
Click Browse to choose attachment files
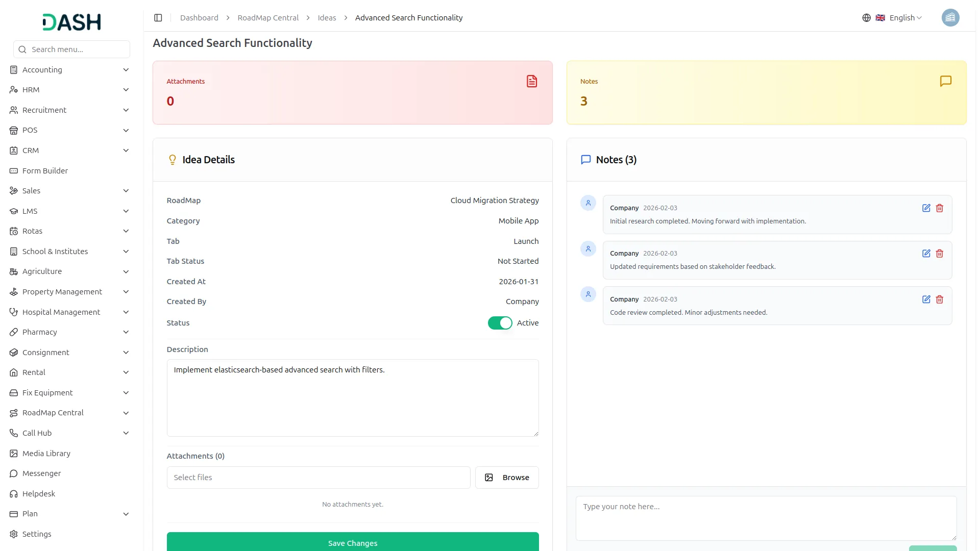pos(507,477)
